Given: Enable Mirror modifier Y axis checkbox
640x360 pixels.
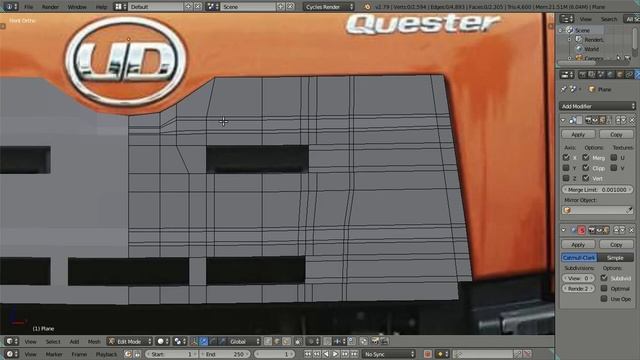Looking at the screenshot, I should [566, 168].
